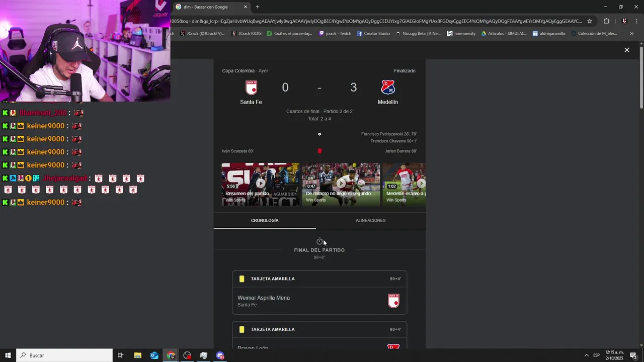Open the 'Cuál es el porcentaj...' bookmark
Screen dimensions: 644x362
(290, 34)
